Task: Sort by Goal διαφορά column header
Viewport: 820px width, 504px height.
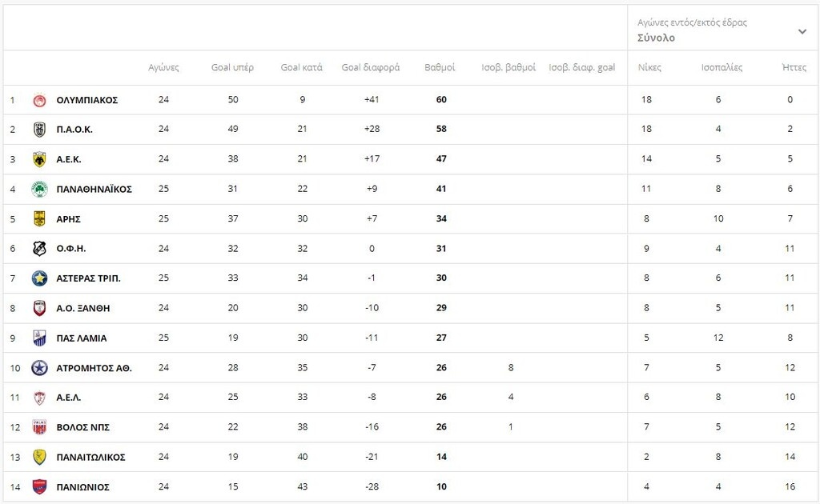Action: click(371, 67)
